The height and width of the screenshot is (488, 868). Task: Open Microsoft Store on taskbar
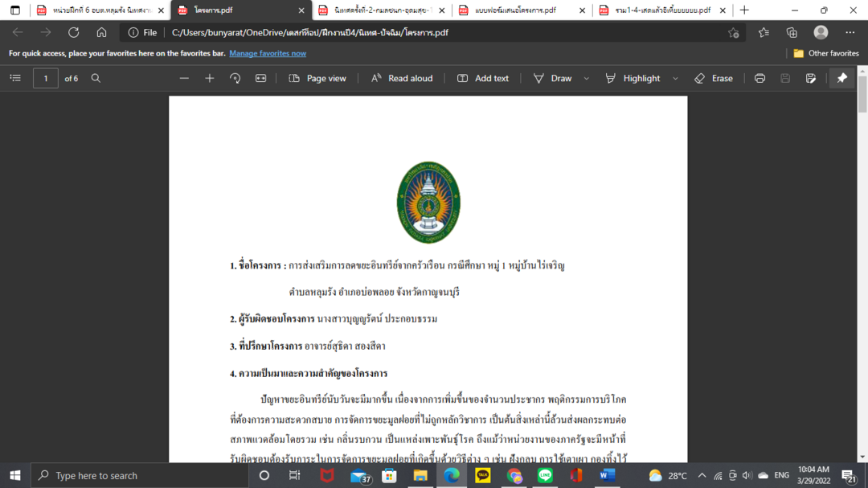pyautogui.click(x=389, y=475)
